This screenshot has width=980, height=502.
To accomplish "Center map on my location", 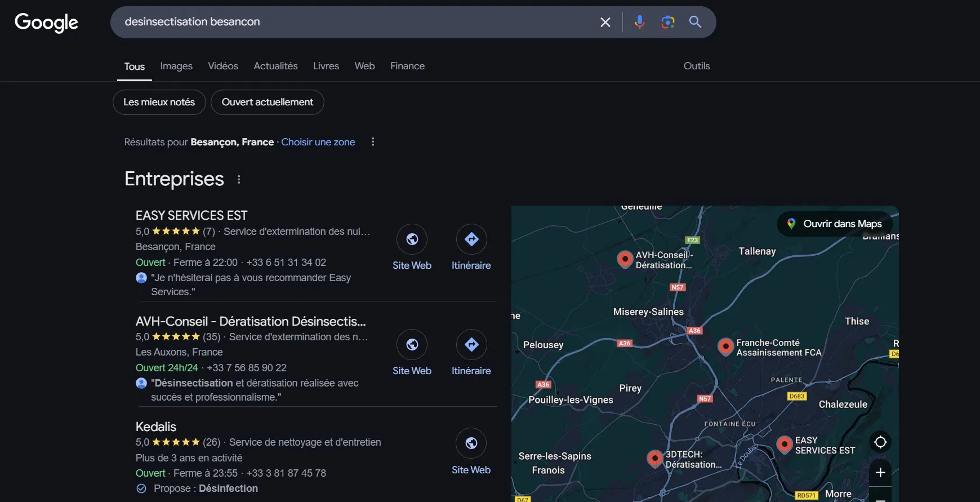I will click(x=880, y=442).
